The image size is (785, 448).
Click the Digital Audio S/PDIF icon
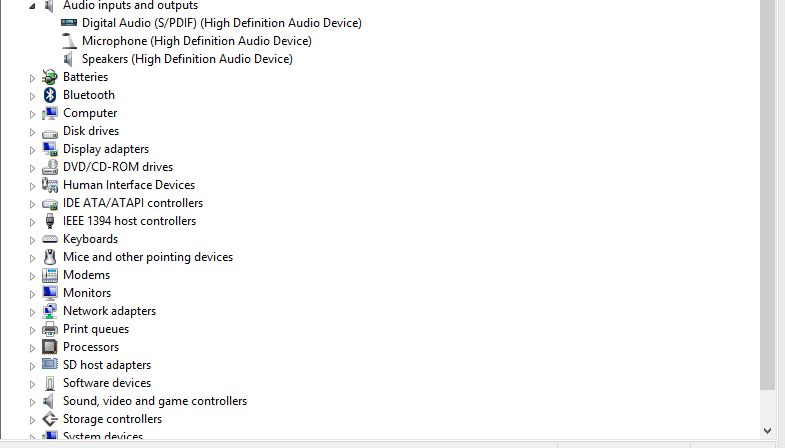tap(69, 23)
